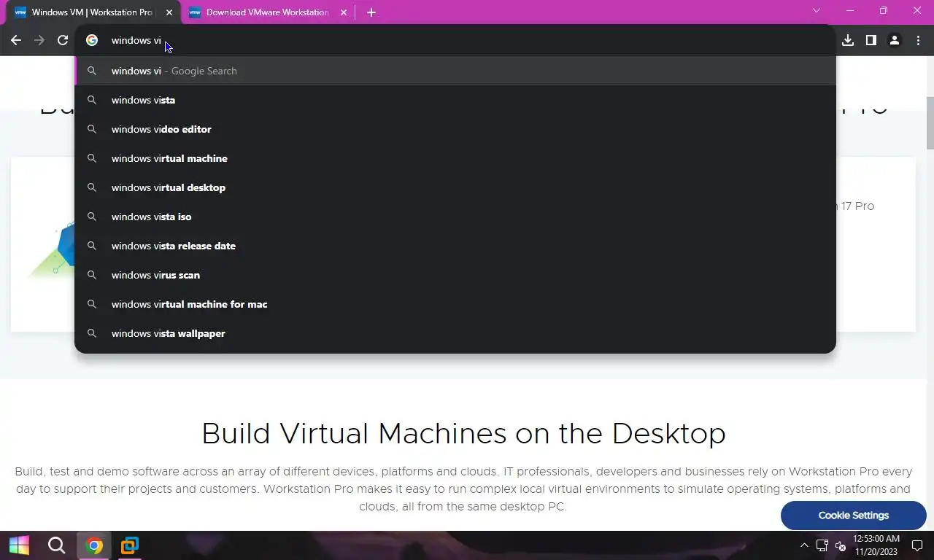This screenshot has width=934, height=560.
Task: Open the Chrome profile avatar
Action: click(894, 40)
